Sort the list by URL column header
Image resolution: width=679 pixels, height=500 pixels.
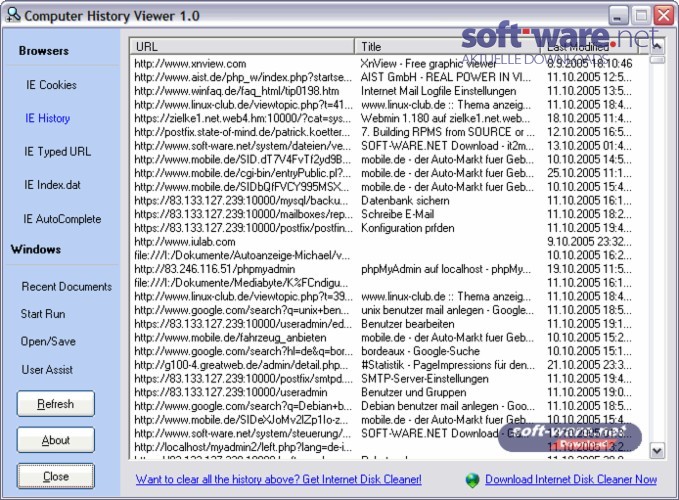point(242,46)
